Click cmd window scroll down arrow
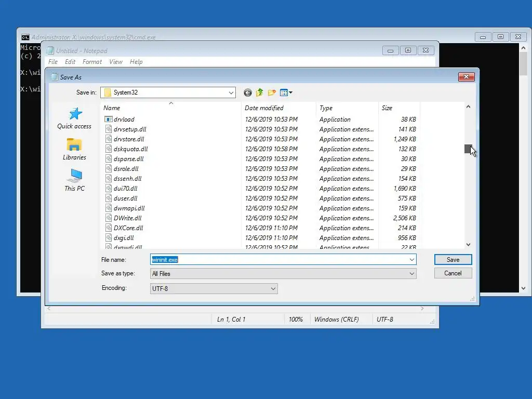Screen dimensions: 532x399 pyautogui.click(x=524, y=288)
